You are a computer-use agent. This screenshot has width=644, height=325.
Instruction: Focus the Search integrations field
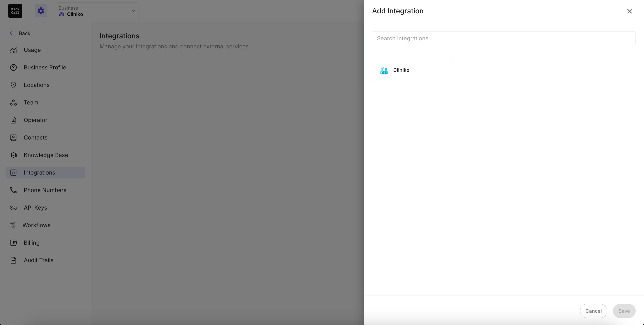click(x=504, y=38)
